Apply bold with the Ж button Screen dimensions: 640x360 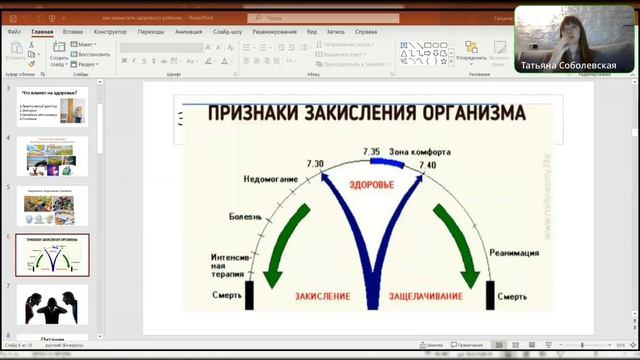(124, 61)
